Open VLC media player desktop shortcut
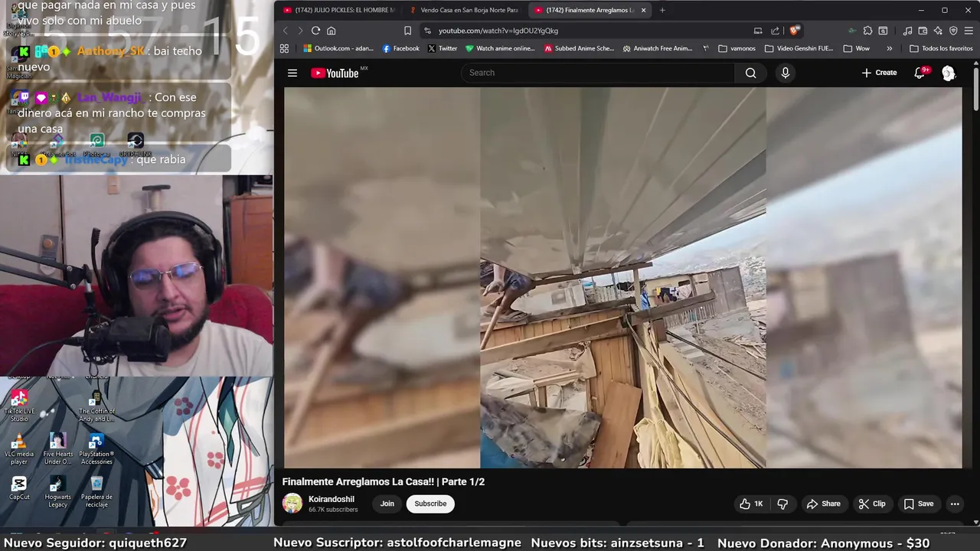The width and height of the screenshot is (980, 551). click(x=19, y=449)
